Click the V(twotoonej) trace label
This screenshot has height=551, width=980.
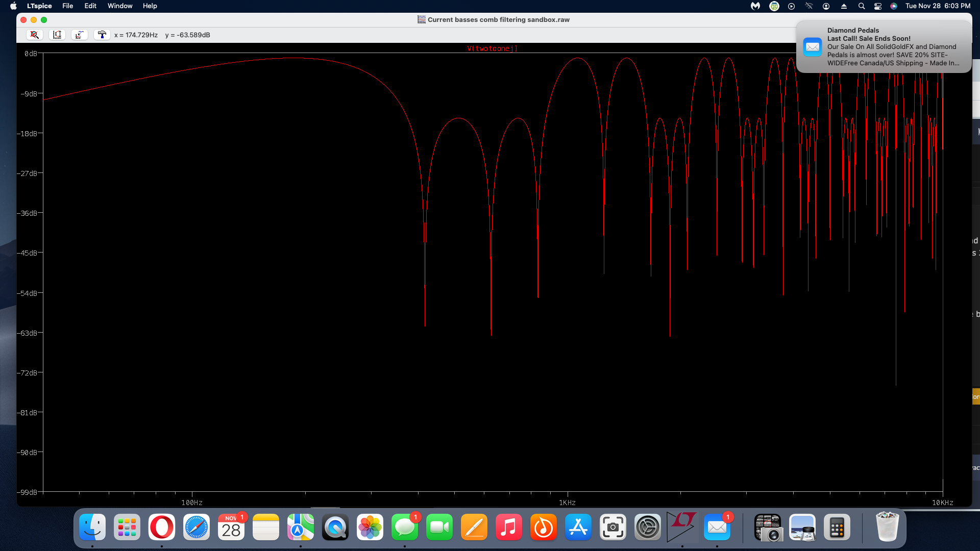coord(492,48)
